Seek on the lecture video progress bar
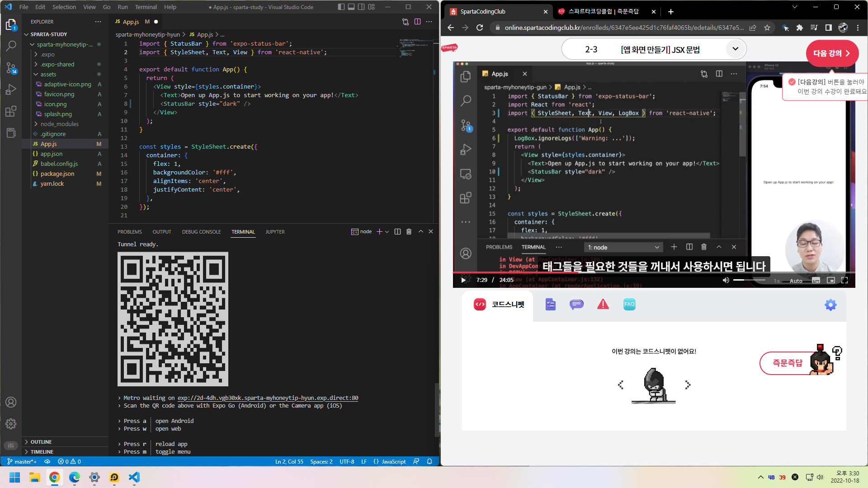This screenshot has height=488, width=868. [x=654, y=272]
